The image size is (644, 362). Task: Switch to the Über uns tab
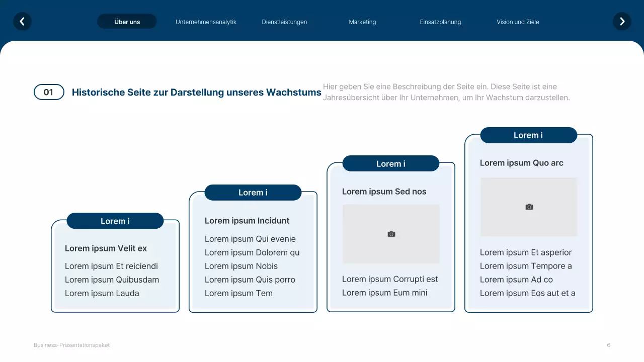(127, 22)
